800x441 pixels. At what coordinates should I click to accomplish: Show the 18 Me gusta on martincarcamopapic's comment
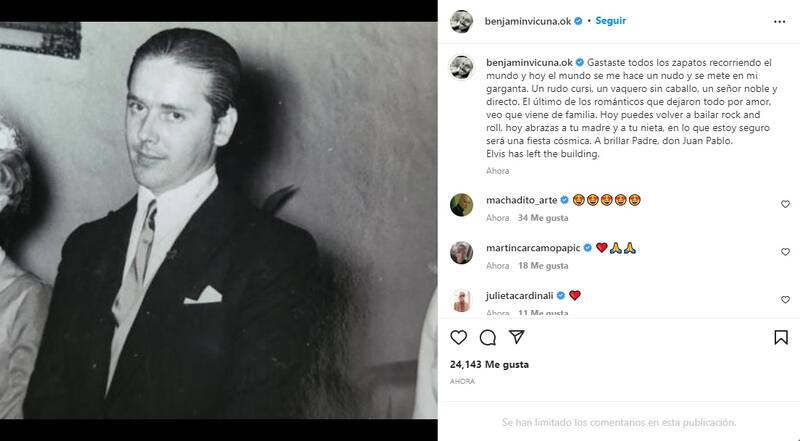(543, 266)
